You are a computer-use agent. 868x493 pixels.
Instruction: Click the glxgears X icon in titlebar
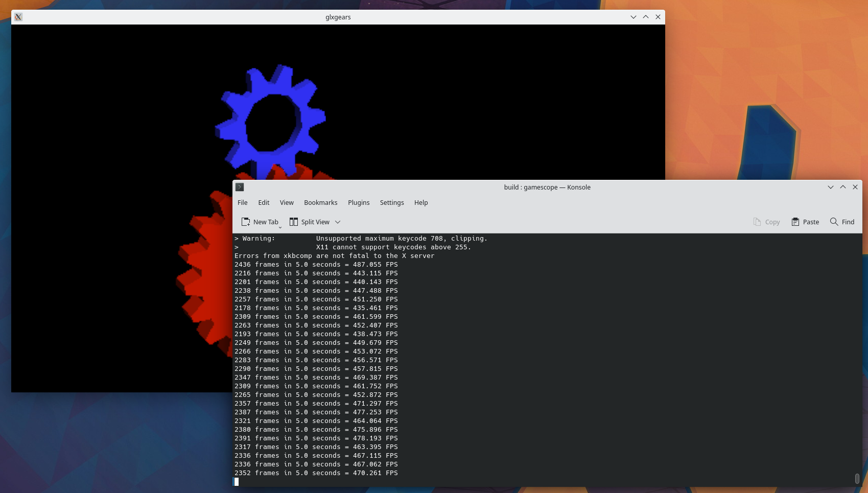[18, 17]
